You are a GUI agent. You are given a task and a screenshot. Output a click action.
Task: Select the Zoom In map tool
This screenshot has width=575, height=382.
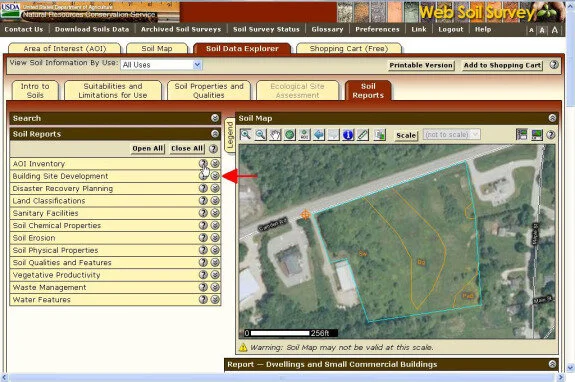click(246, 135)
